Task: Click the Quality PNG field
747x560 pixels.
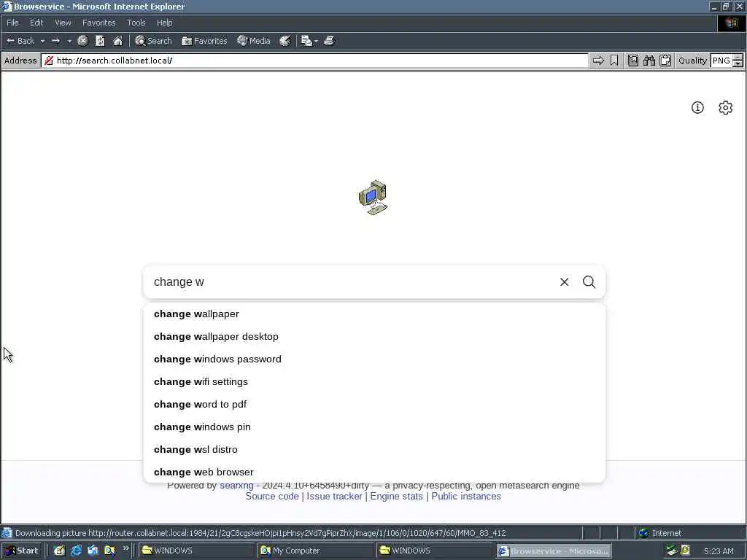Action: [721, 61]
